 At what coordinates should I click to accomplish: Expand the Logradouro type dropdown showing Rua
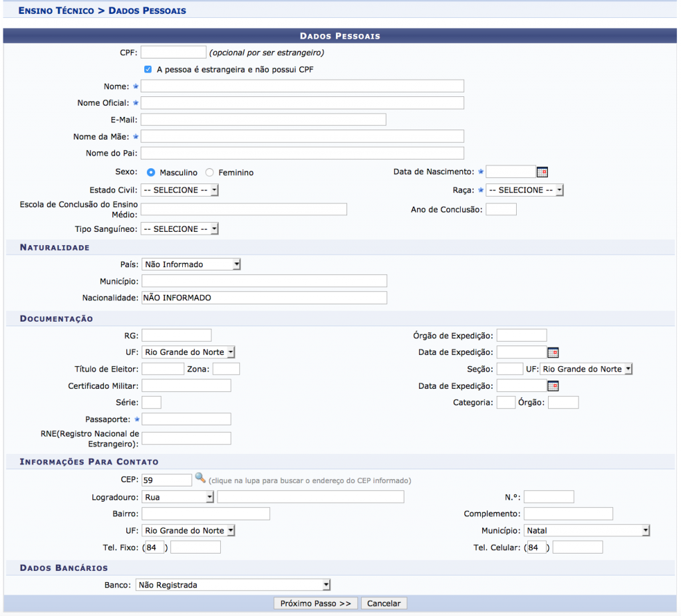pyautogui.click(x=178, y=497)
